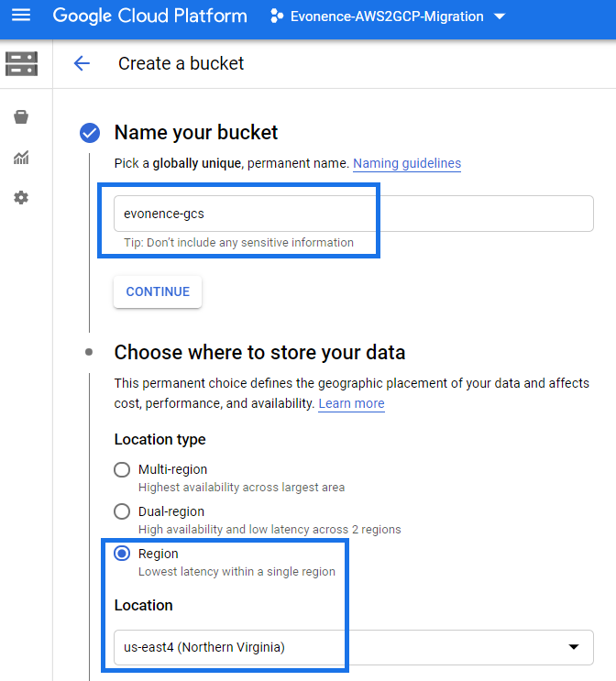Open the monitoring chart sidebar icon
Viewport: 616px width, 681px height.
21,158
